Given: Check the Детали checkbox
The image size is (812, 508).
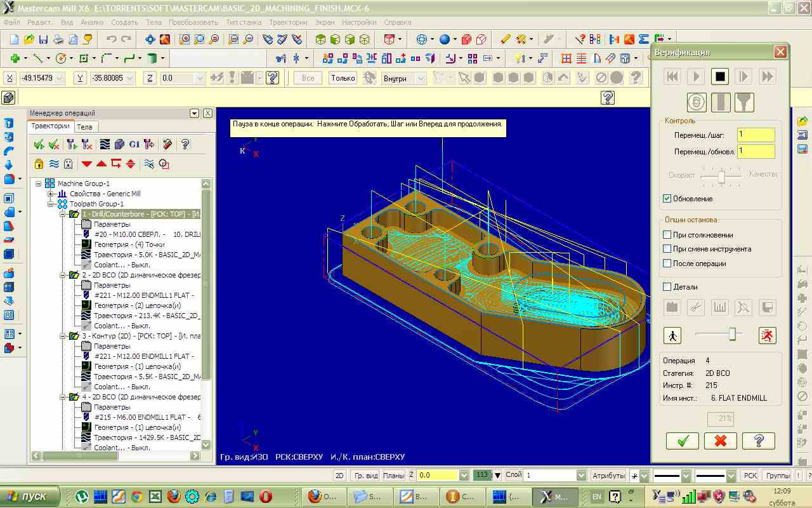Looking at the screenshot, I should pos(667,287).
